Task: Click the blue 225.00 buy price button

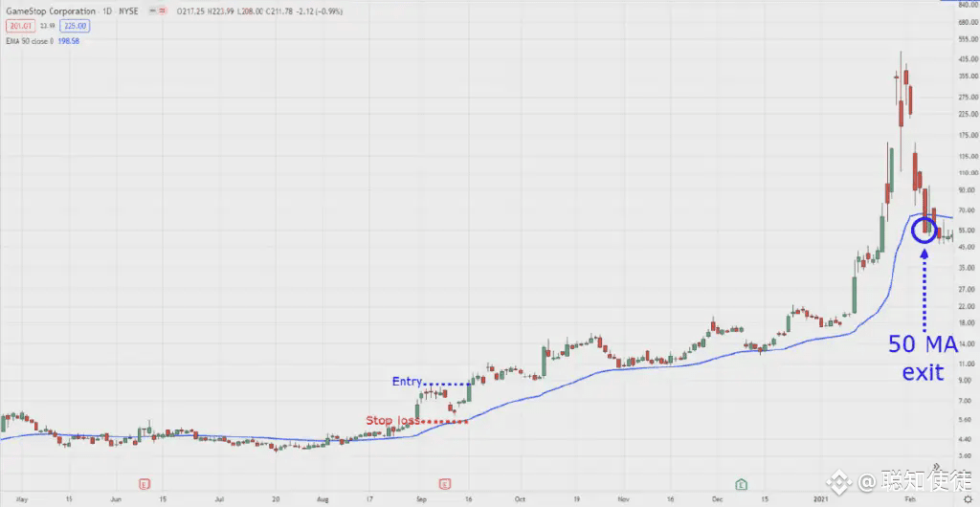Action: 77,26
